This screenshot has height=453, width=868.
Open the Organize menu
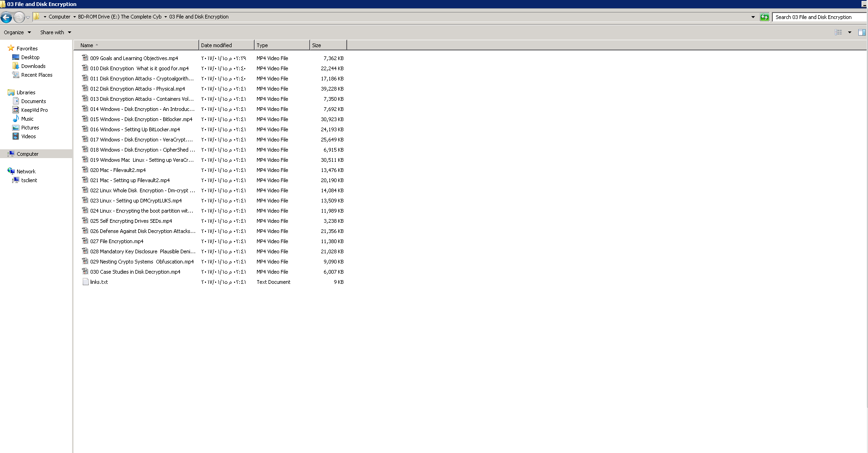tap(17, 32)
